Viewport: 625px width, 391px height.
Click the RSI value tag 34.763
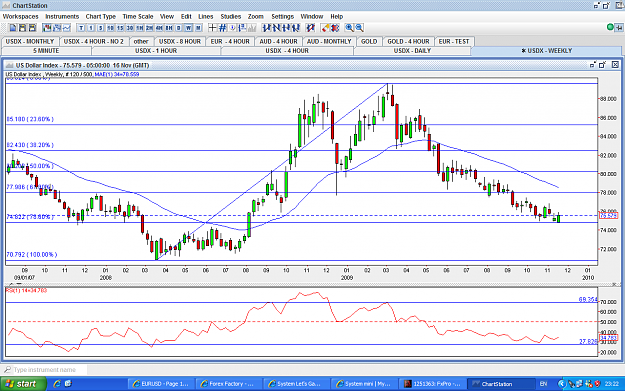[608, 338]
